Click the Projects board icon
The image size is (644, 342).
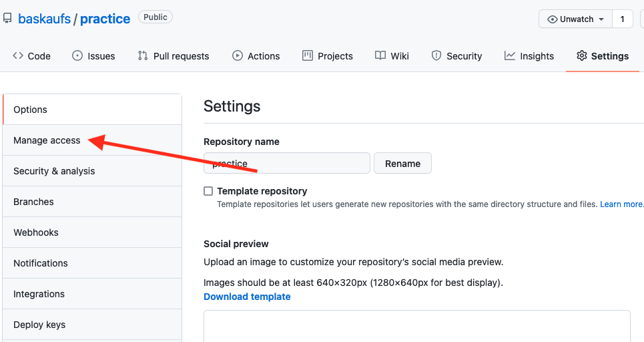(x=308, y=55)
